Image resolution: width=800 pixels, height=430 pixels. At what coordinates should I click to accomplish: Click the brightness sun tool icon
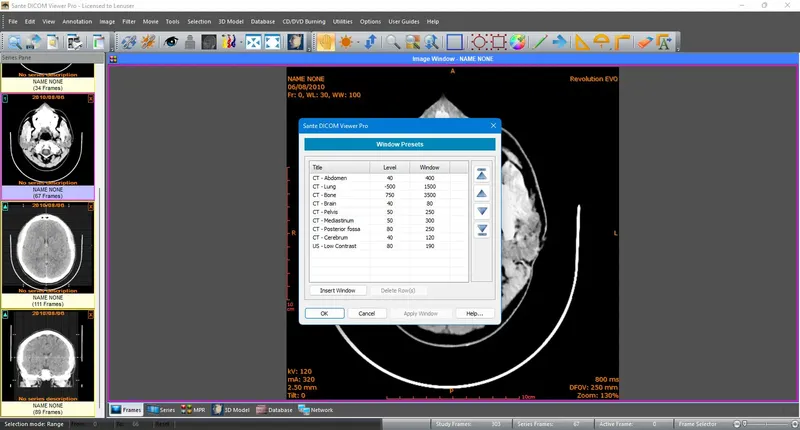(x=346, y=42)
